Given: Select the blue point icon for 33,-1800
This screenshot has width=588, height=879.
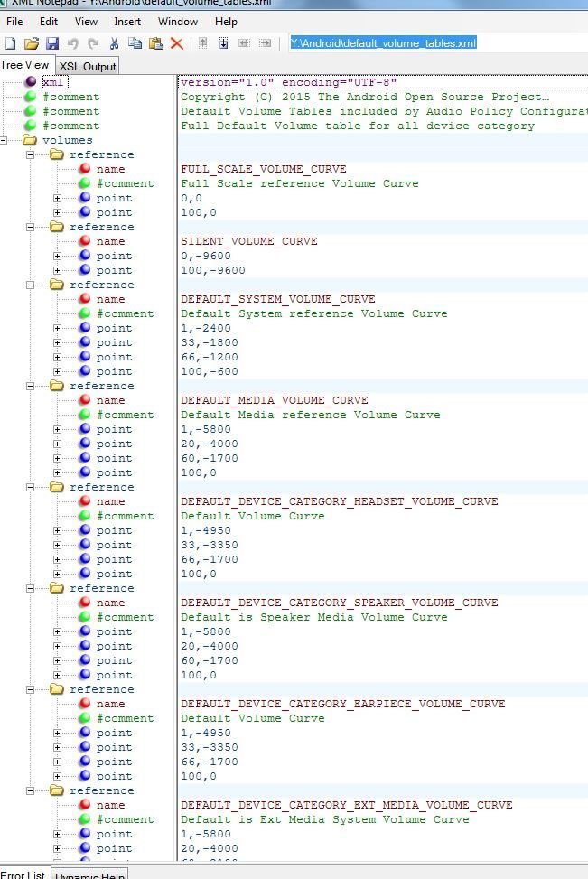Looking at the screenshot, I should (x=85, y=342).
